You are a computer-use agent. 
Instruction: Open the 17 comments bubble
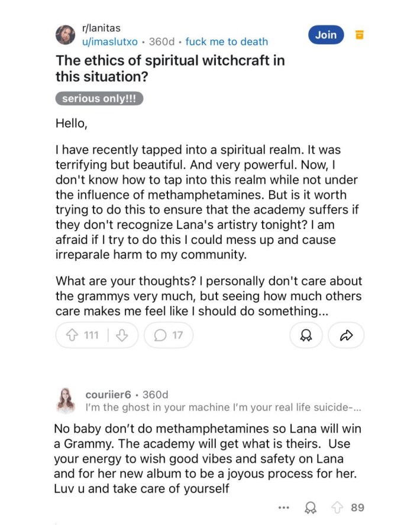coord(168,336)
